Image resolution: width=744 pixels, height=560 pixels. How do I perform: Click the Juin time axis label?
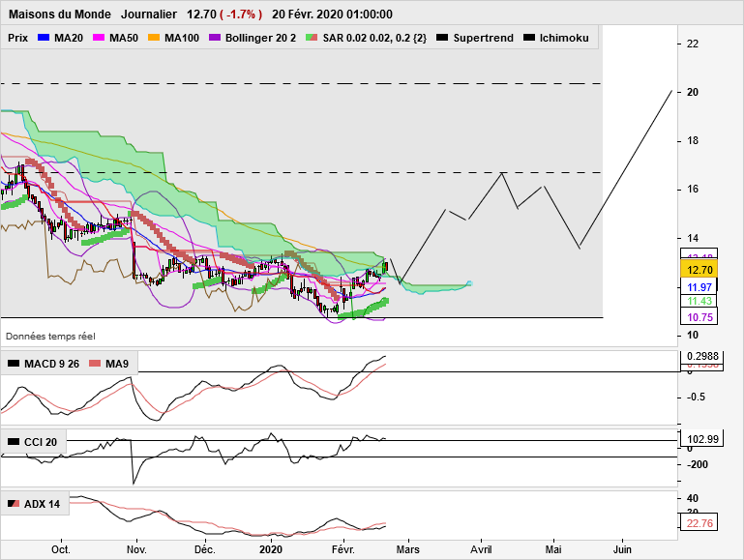click(622, 549)
